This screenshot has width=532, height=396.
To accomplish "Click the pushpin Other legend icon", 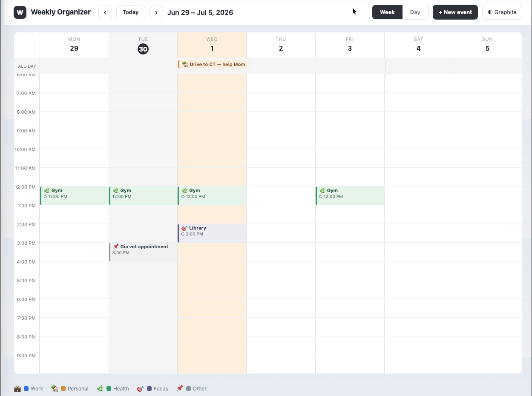I will pos(180,388).
